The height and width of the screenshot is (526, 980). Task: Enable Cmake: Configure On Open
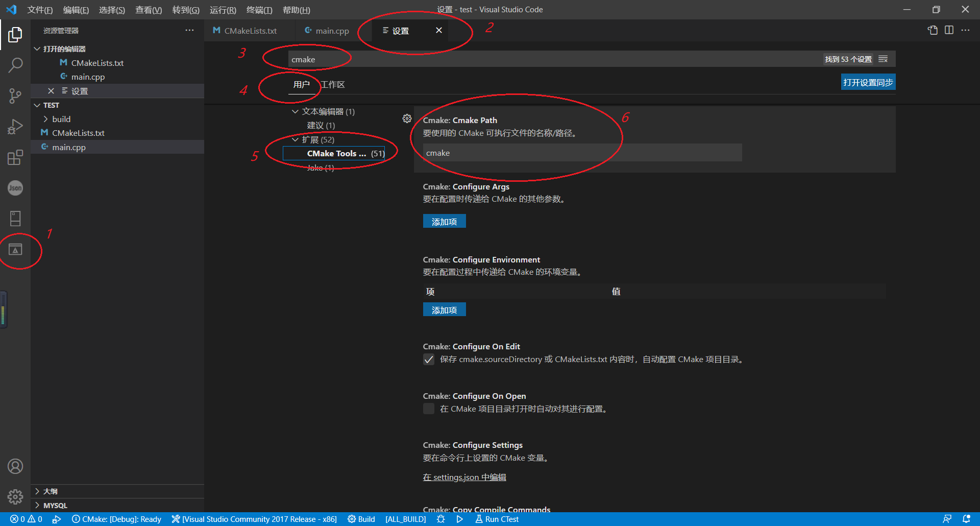tap(428, 409)
